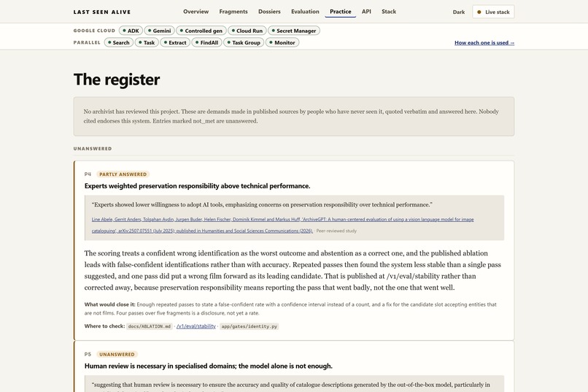Click the PARTLY ANSWERED badge
Viewport: 588px width, 392px height.
coord(123,174)
